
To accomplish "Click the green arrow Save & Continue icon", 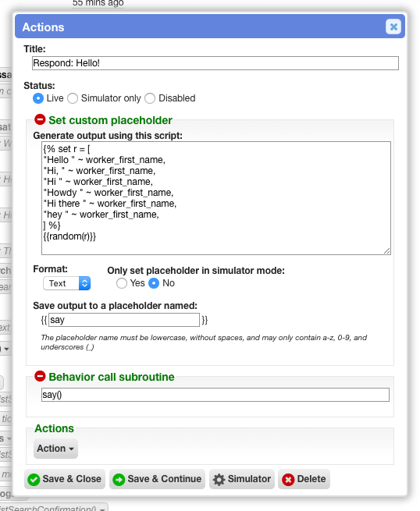I will point(119,479).
